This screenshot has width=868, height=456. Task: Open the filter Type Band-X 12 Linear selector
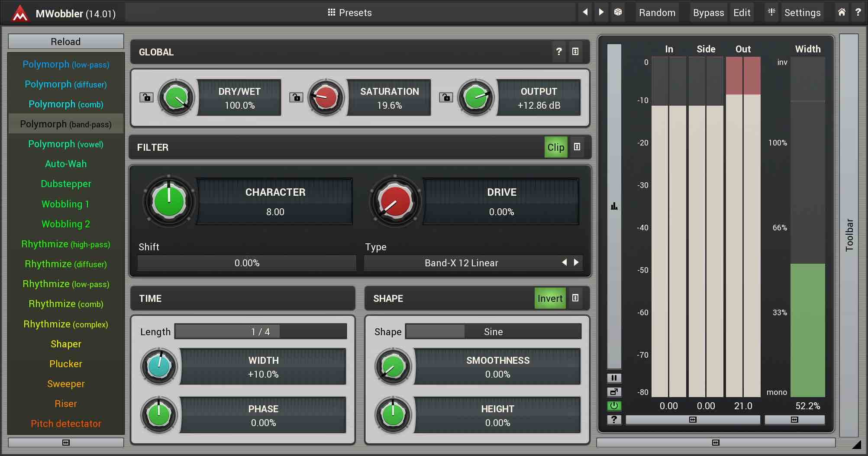click(461, 263)
